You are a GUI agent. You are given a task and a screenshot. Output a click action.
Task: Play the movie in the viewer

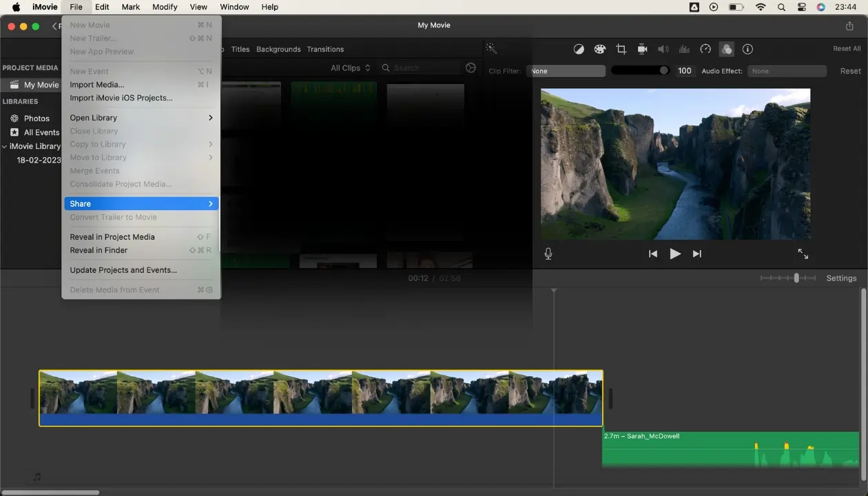click(x=675, y=254)
